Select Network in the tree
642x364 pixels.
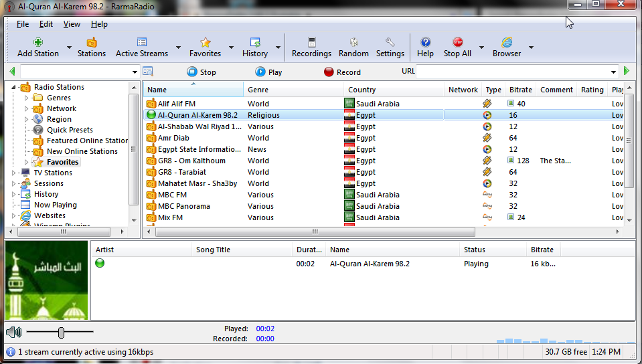point(62,108)
